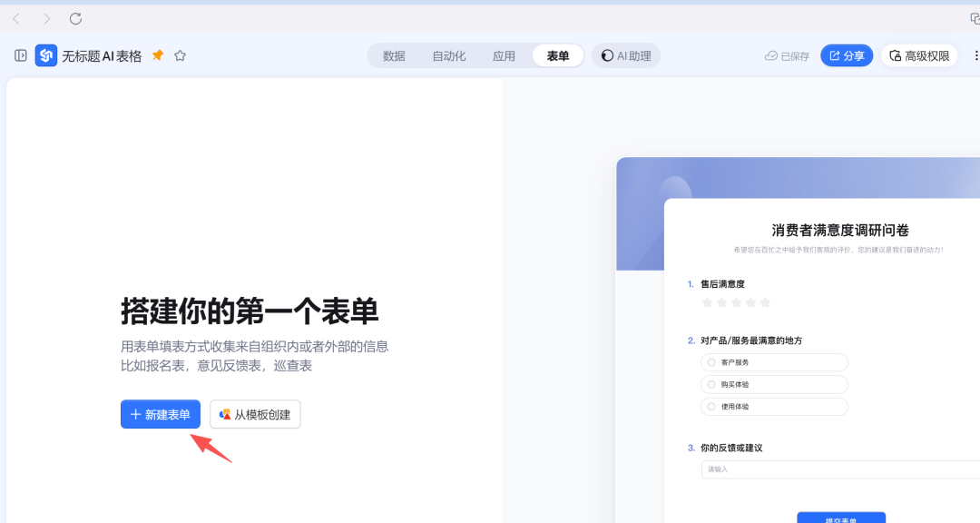Click the orange pin icon next to the title
The image size is (980, 523).
point(157,54)
